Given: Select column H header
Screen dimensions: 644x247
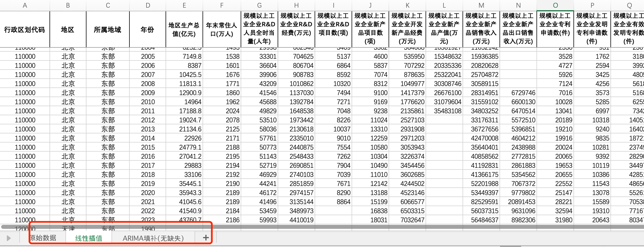Looking at the screenshot, I should tap(296, 5).
